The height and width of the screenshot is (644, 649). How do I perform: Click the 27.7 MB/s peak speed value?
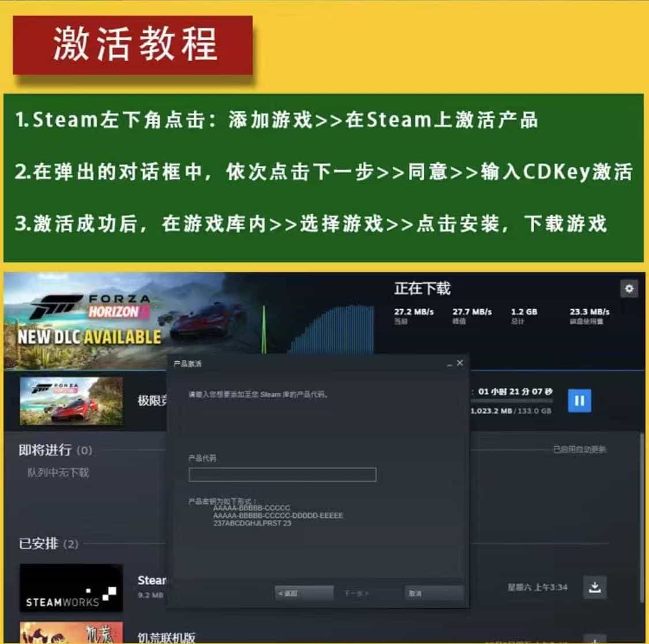pos(472,312)
